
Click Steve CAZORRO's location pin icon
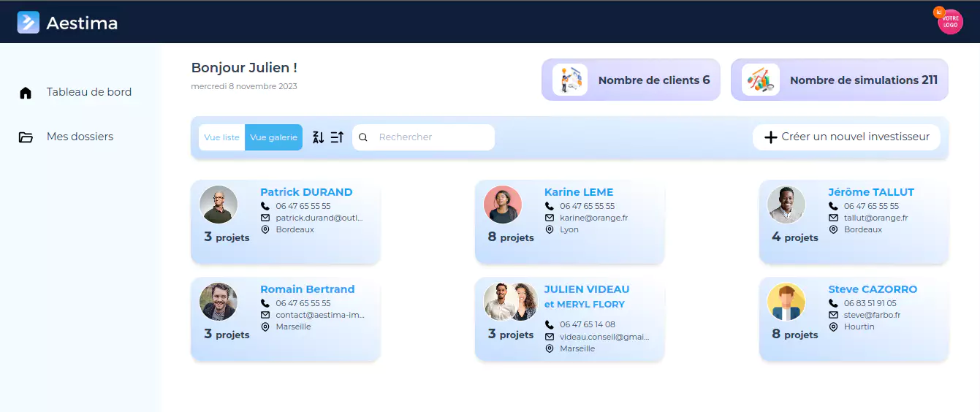coord(833,327)
